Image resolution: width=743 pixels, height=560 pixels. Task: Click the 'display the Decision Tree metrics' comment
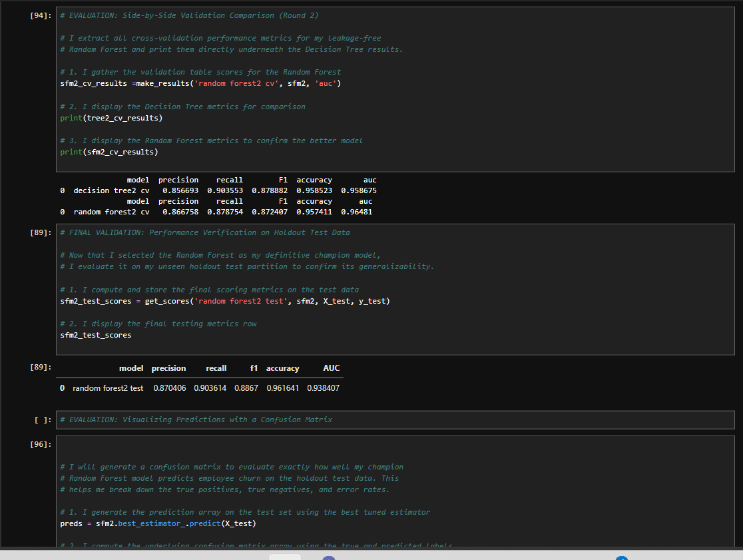pyautogui.click(x=182, y=107)
